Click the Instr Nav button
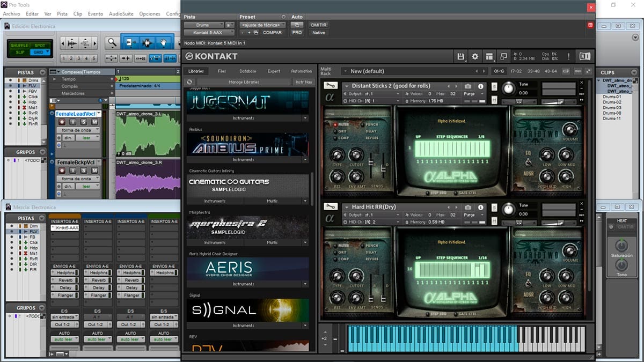The height and width of the screenshot is (362, 644). 303,82
